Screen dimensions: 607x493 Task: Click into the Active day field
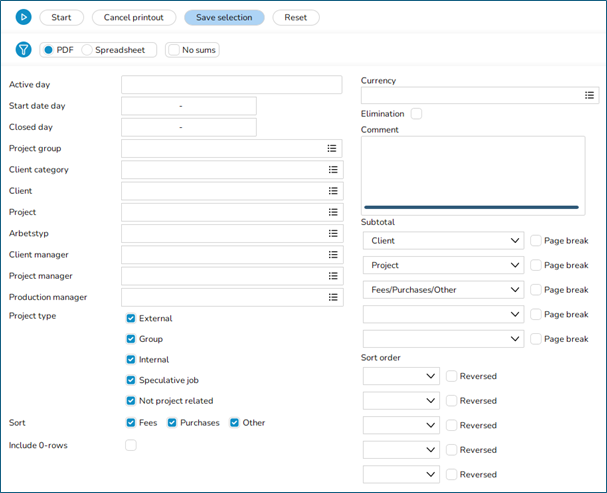pyautogui.click(x=231, y=84)
